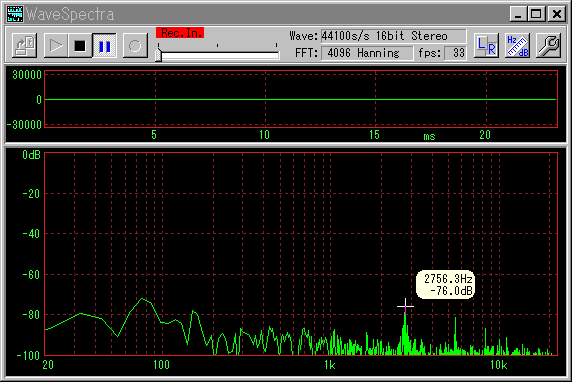The image size is (572, 382).
Task: Start playback with the Play button
Action: 55,46
